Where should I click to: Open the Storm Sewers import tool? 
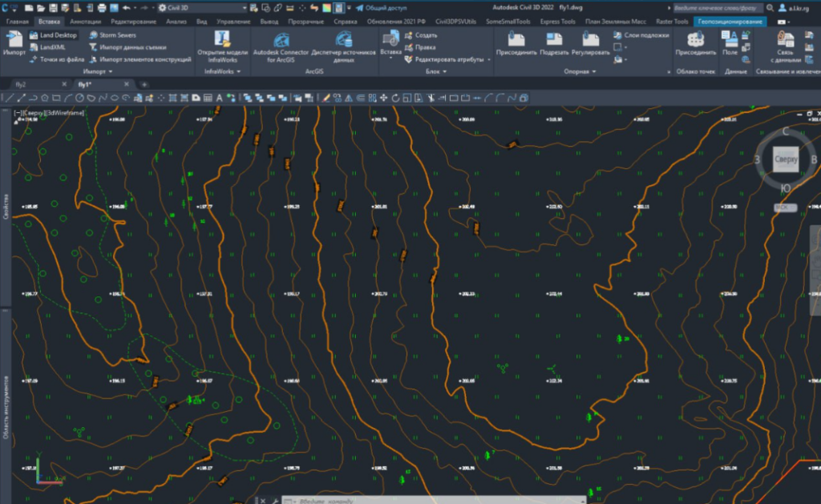(112, 35)
